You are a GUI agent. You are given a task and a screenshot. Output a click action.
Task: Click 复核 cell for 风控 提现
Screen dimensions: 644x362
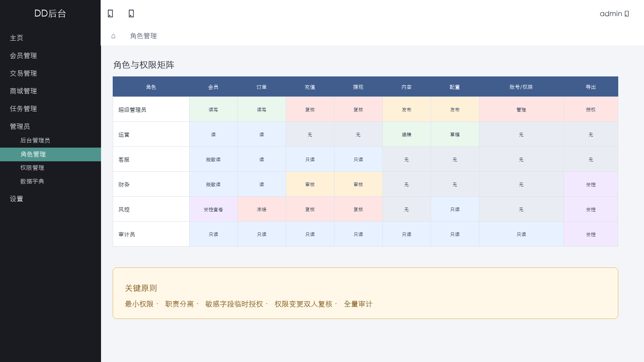pyautogui.click(x=358, y=209)
